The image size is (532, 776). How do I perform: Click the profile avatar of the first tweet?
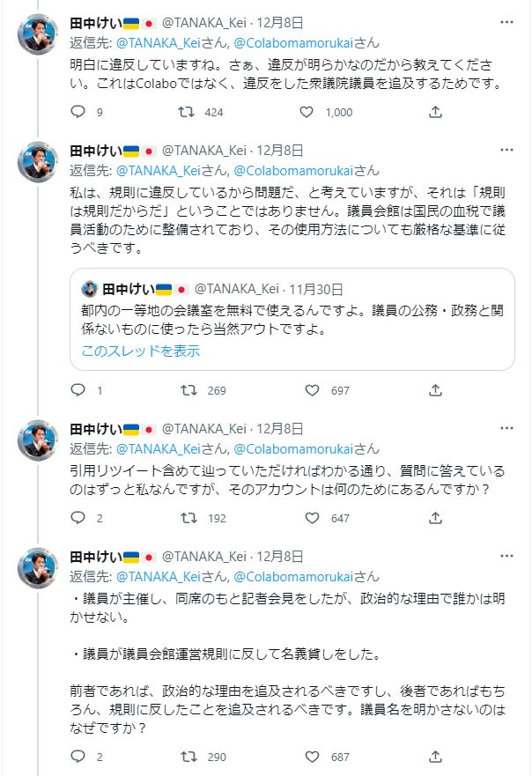coord(37,33)
